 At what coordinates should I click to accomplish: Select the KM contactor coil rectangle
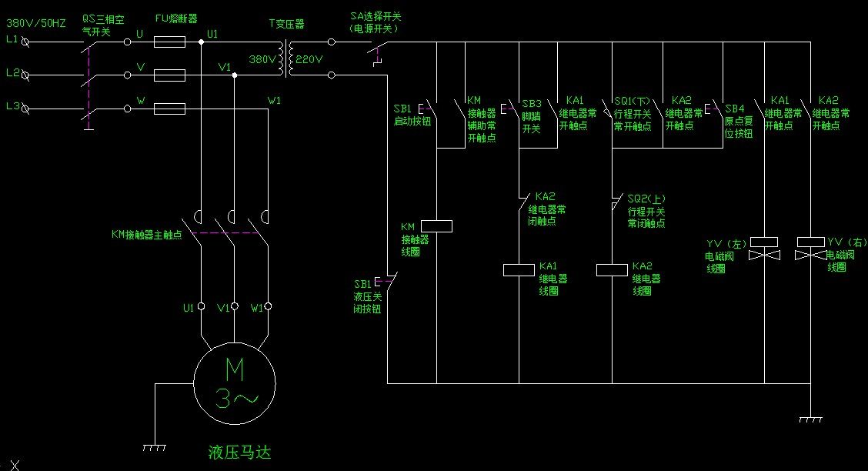point(437,225)
